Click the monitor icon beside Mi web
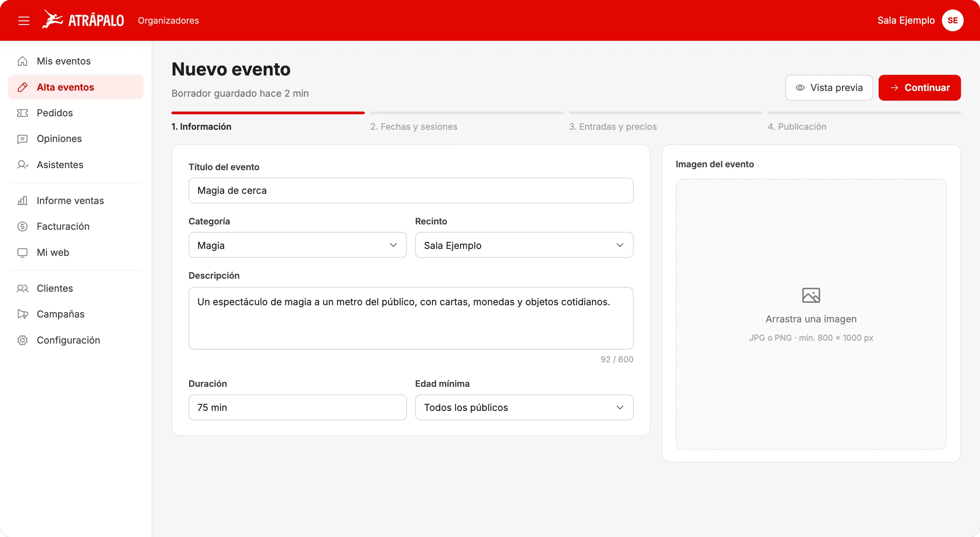This screenshot has height=537, width=980. 22,253
